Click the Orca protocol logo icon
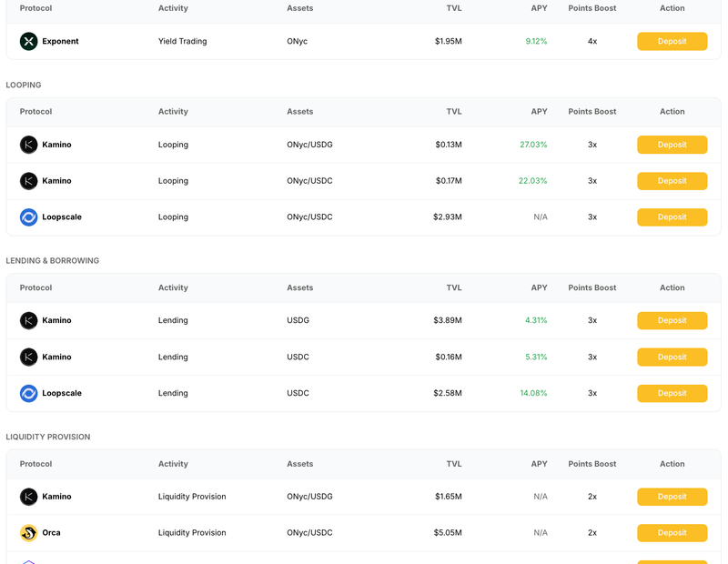The width and height of the screenshot is (728, 564). [x=28, y=533]
